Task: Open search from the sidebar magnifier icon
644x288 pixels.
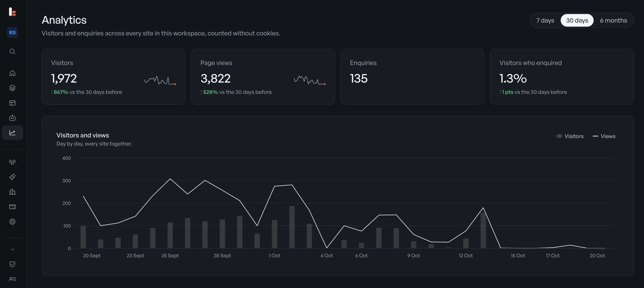Action: (12, 51)
